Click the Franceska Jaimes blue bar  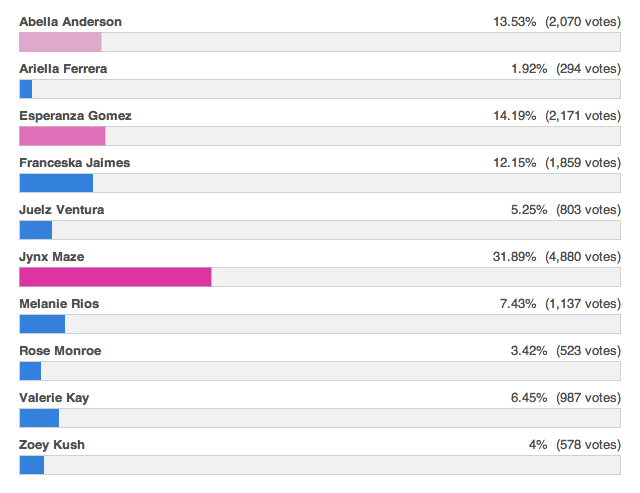click(56, 183)
